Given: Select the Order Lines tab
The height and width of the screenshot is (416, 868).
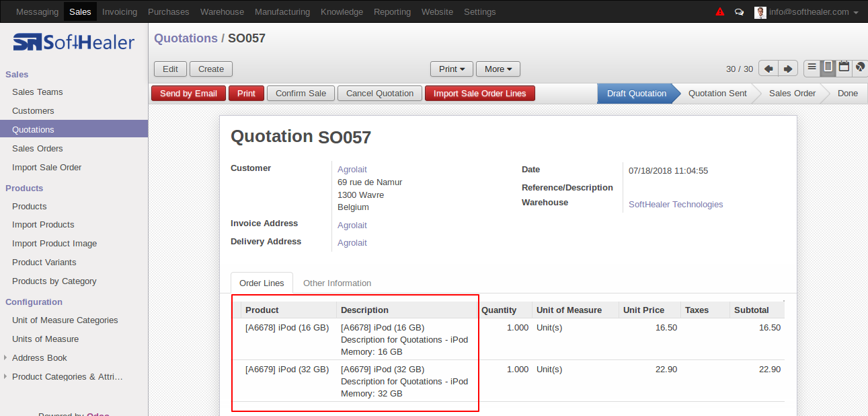Looking at the screenshot, I should coord(262,283).
